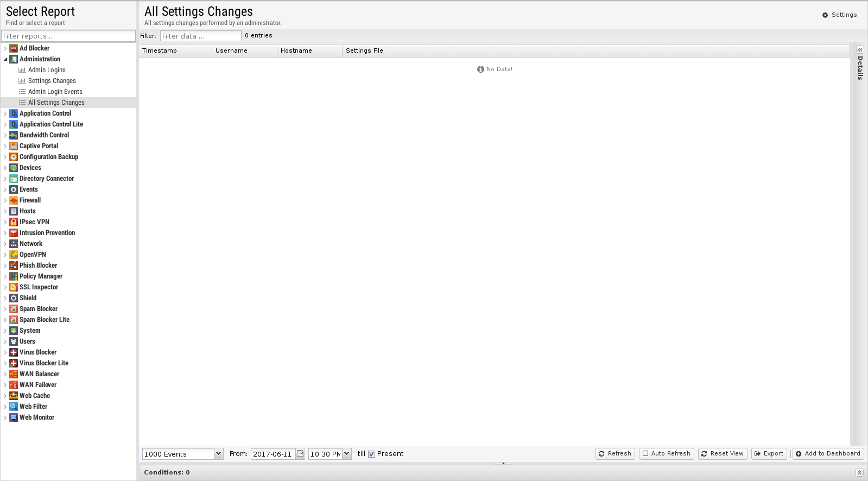Click the Export button
The height and width of the screenshot is (481, 868).
769,454
